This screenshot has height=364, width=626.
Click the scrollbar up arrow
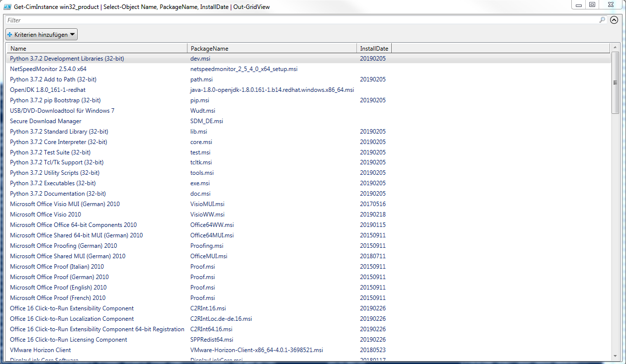[x=615, y=48]
